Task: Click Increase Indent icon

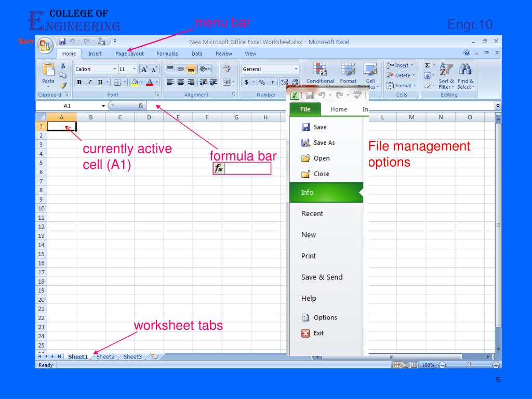Action: [214, 82]
